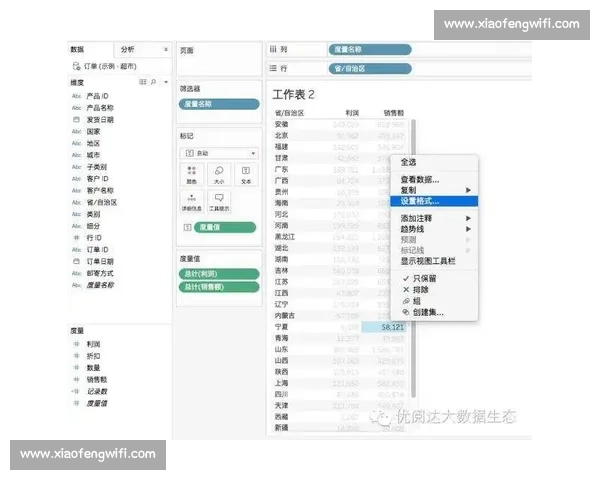Screen dimensions: 600x480
Task: Click the 工作表 2 sheet title
Action: click(293, 95)
